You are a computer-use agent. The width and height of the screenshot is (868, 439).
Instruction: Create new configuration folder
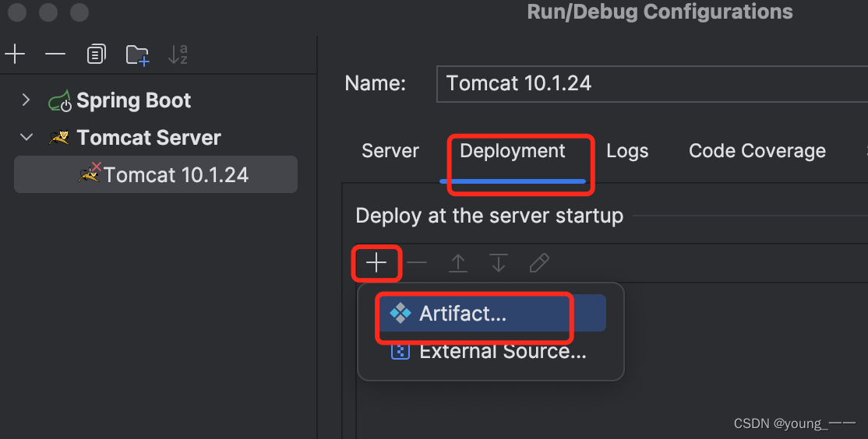click(137, 54)
